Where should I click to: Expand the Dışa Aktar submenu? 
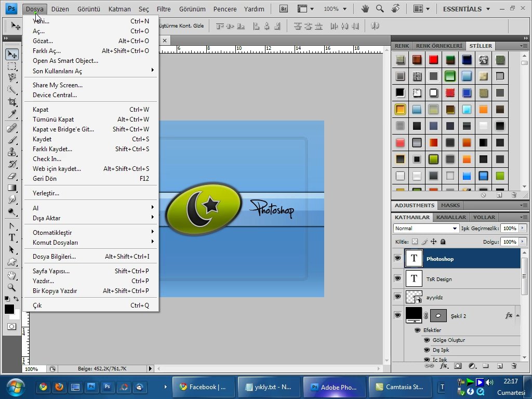click(90, 218)
